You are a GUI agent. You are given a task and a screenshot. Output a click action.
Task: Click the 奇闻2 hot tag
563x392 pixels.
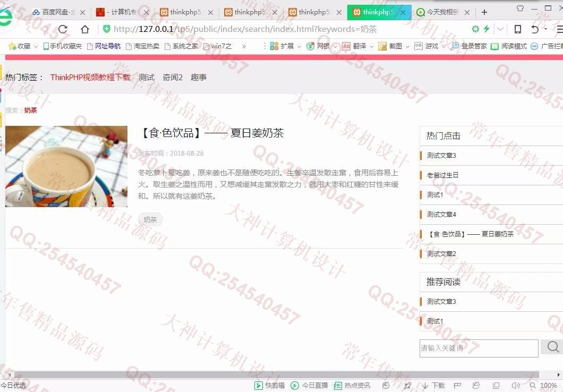click(173, 77)
